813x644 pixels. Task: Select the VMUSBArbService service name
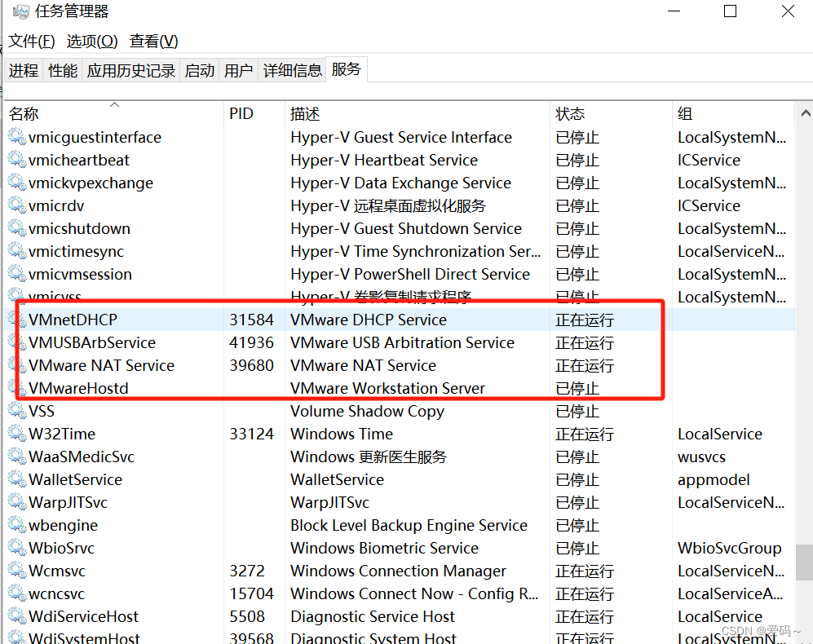tap(92, 342)
